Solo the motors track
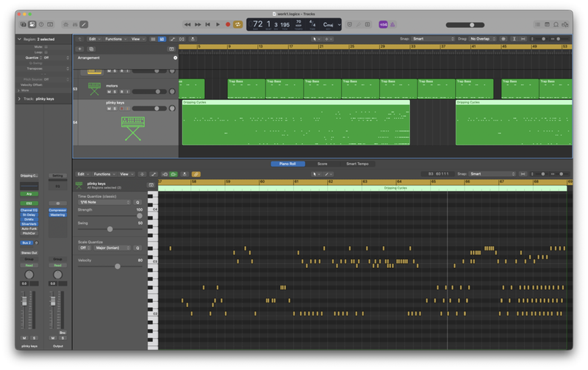 click(x=115, y=91)
